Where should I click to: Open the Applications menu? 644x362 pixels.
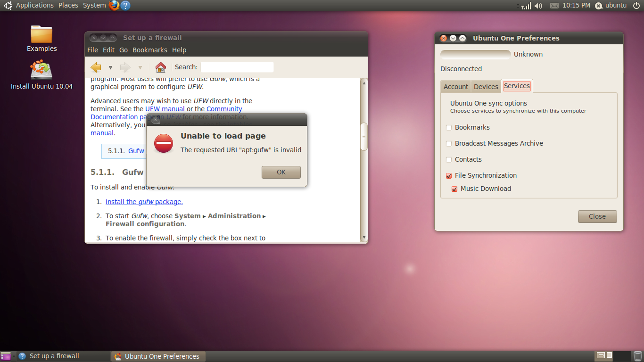[35, 5]
